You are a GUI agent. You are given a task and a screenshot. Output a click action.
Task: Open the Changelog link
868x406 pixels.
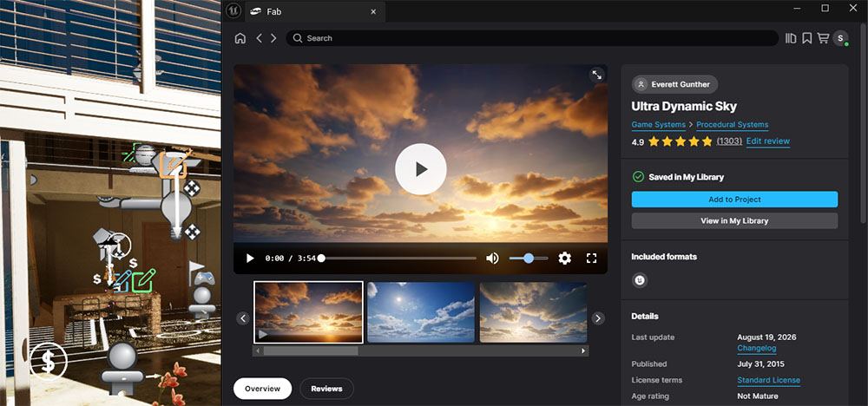(757, 349)
